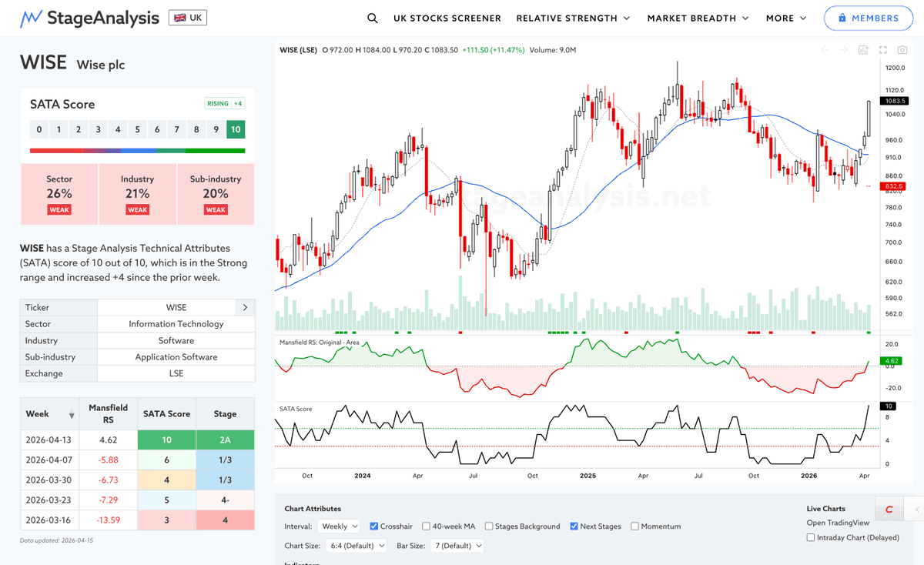924x565 pixels.
Task: Click the SATA Score value 10 label
Action: (889, 406)
